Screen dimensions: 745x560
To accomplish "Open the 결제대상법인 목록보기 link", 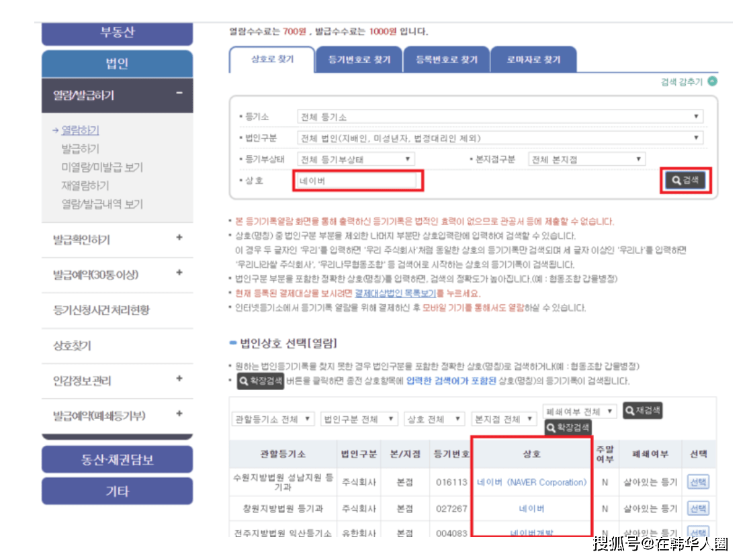I will coord(395,293).
